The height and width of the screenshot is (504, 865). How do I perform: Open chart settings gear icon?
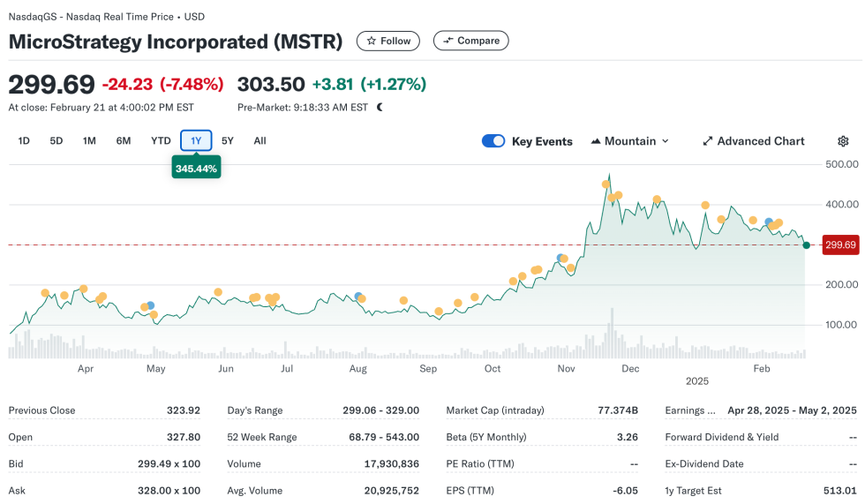point(843,141)
